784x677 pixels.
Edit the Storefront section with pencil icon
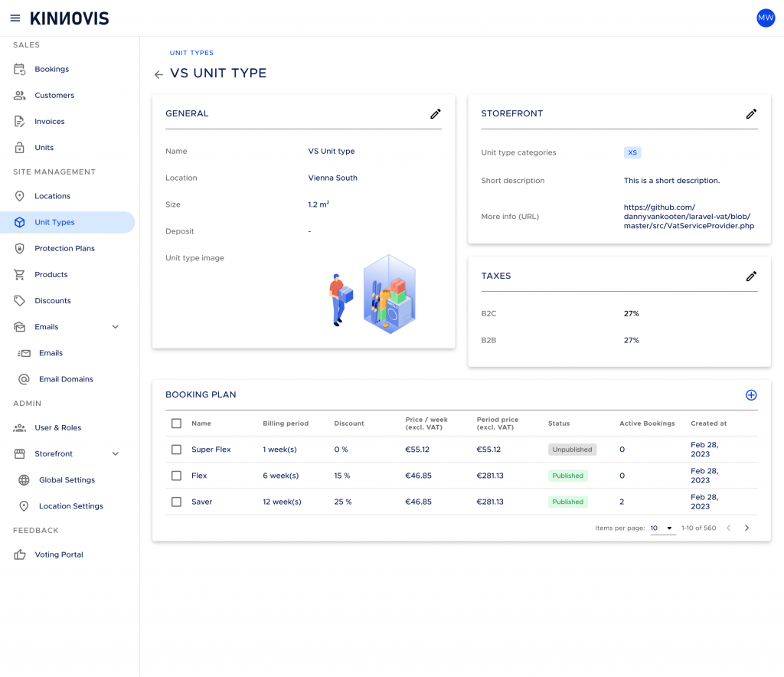[x=751, y=114]
